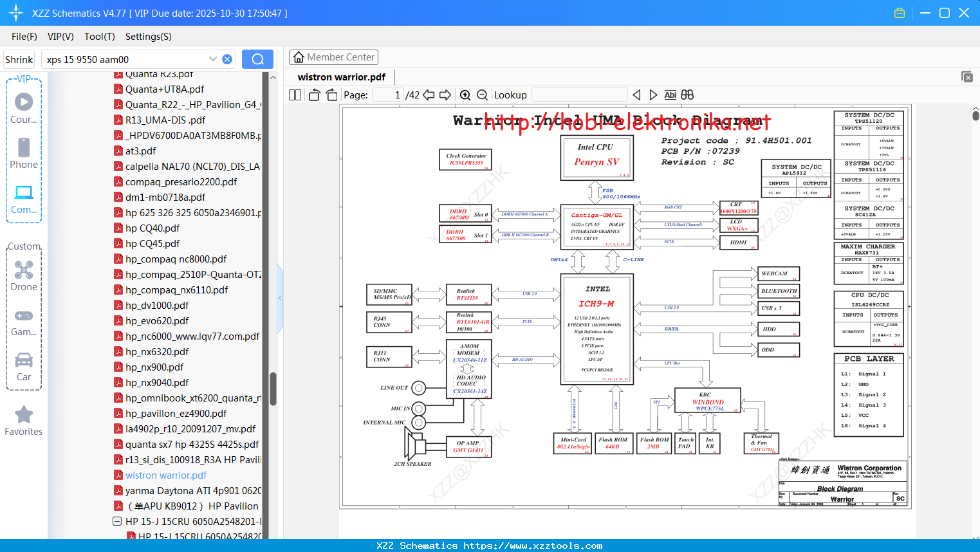Open hp CQ40.pdf

pos(153,228)
